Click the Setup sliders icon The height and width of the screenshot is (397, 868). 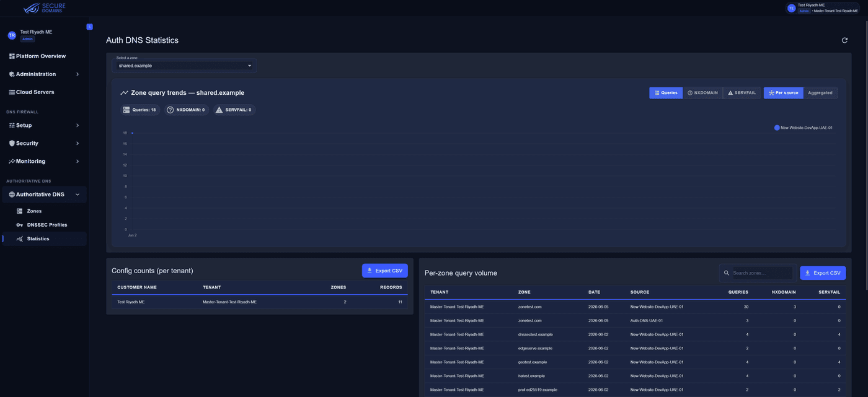click(x=12, y=126)
